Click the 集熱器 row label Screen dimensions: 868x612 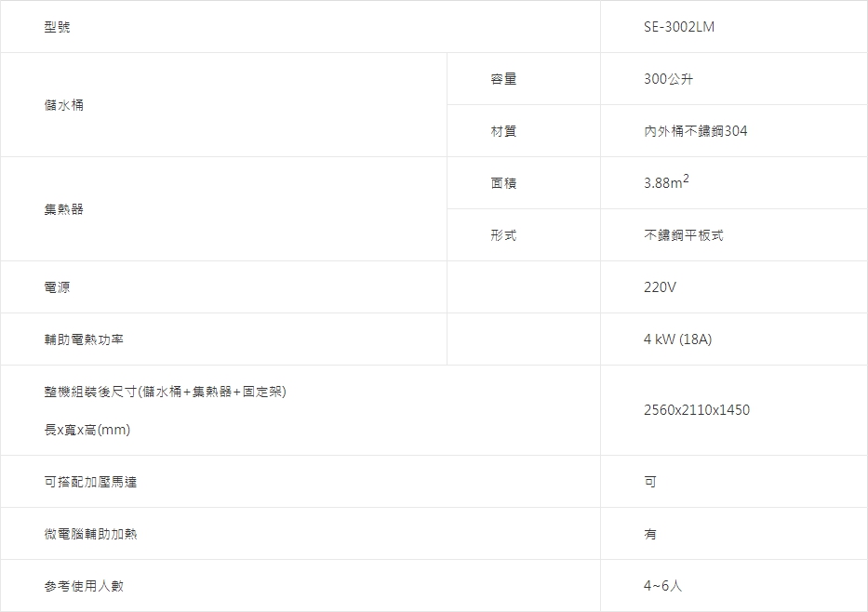64,209
